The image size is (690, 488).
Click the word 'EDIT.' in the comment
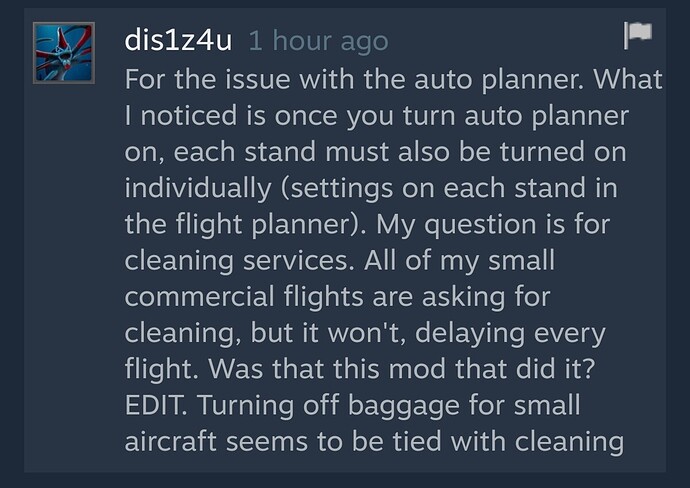coord(156,405)
